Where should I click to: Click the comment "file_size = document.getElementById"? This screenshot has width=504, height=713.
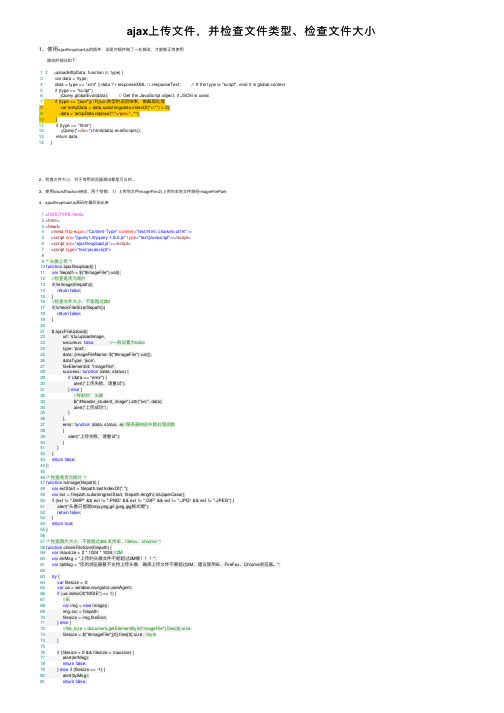tap(127, 628)
